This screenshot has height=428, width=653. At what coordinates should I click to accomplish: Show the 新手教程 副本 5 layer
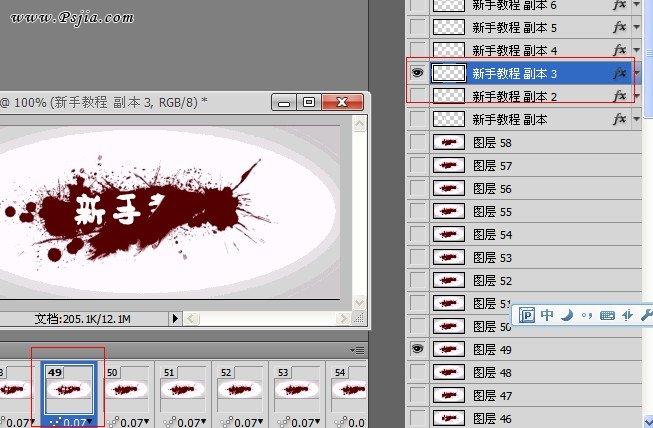(x=418, y=27)
